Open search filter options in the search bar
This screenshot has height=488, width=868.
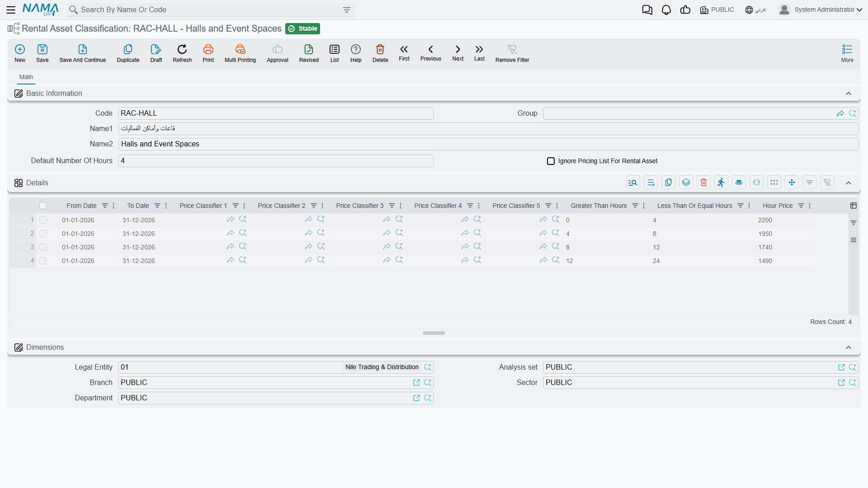(x=347, y=10)
